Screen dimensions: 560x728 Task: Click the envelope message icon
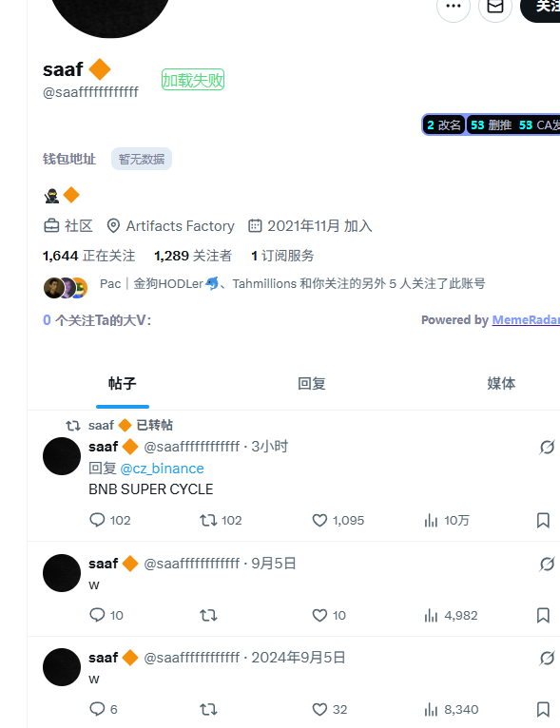pyautogui.click(x=495, y=6)
